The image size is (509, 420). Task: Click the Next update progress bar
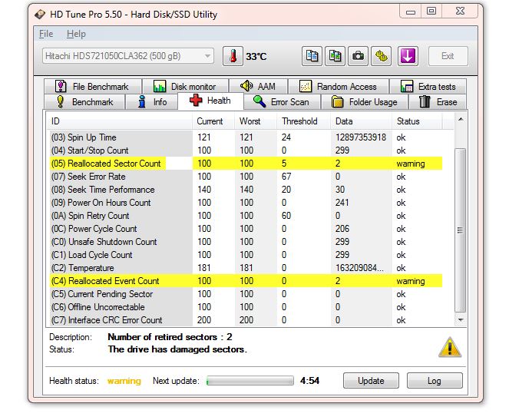point(250,381)
